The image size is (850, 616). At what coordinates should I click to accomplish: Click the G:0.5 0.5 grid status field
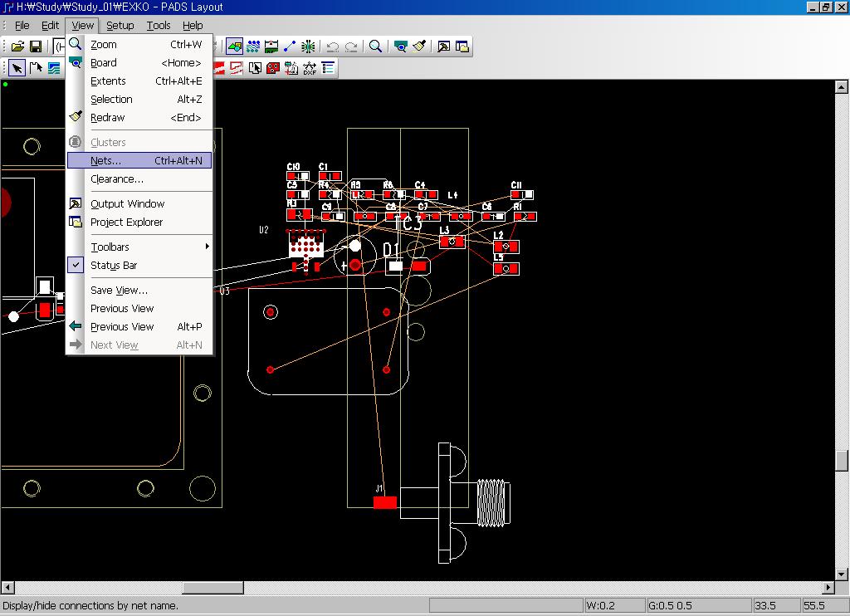coord(699,606)
